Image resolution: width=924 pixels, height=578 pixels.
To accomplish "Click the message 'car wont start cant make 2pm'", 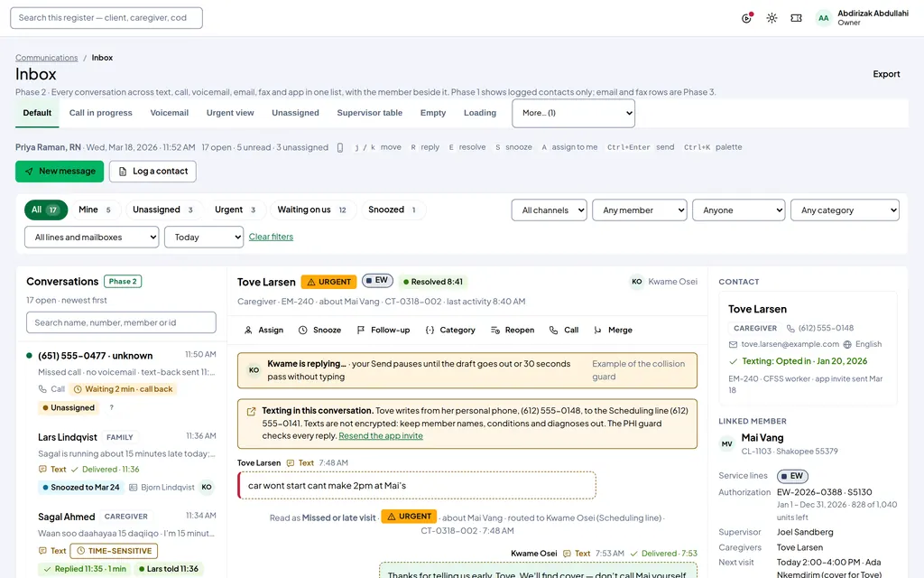I will [x=417, y=486].
